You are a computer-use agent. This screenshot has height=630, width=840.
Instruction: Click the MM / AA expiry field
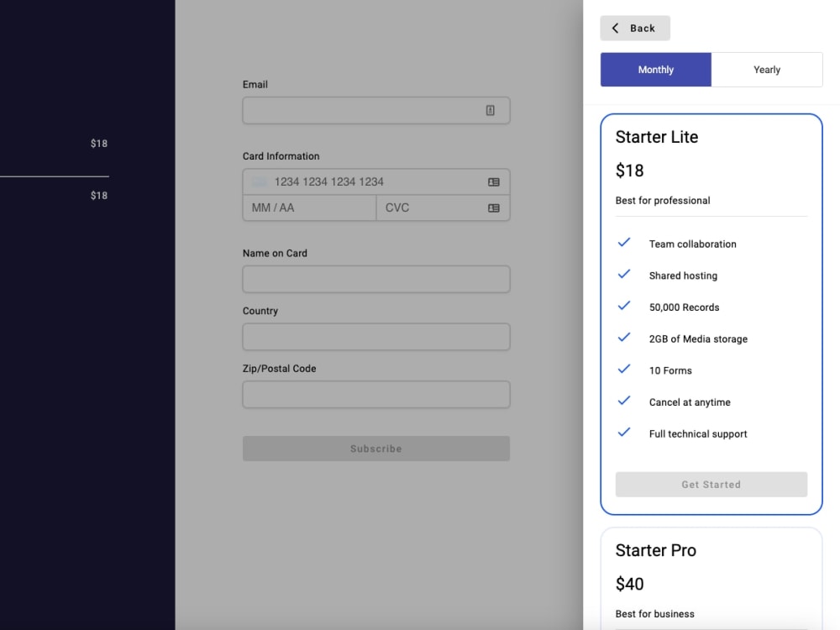tap(310, 207)
